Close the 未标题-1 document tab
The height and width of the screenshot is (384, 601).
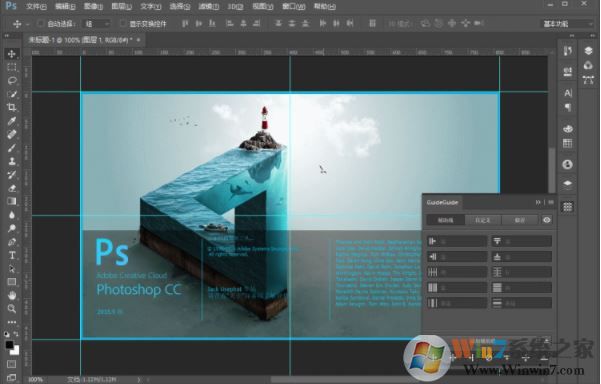click(x=139, y=40)
